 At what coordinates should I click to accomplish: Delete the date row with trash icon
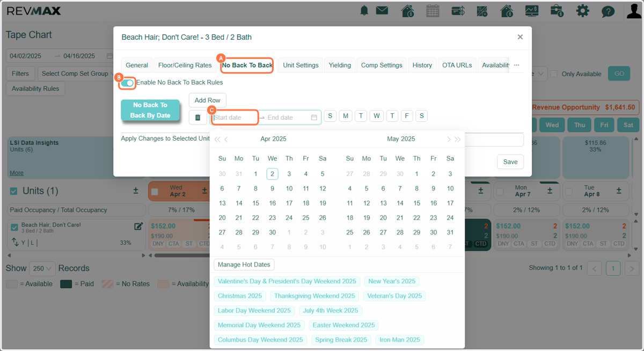pos(197,118)
